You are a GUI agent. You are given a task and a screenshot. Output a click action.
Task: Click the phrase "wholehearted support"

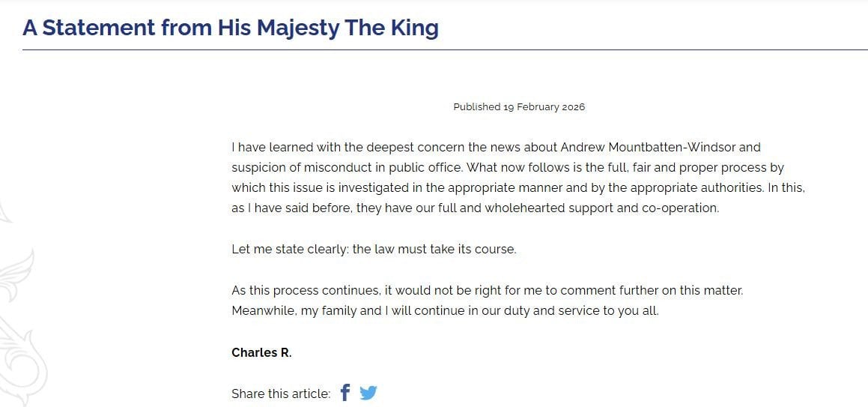tap(556, 208)
